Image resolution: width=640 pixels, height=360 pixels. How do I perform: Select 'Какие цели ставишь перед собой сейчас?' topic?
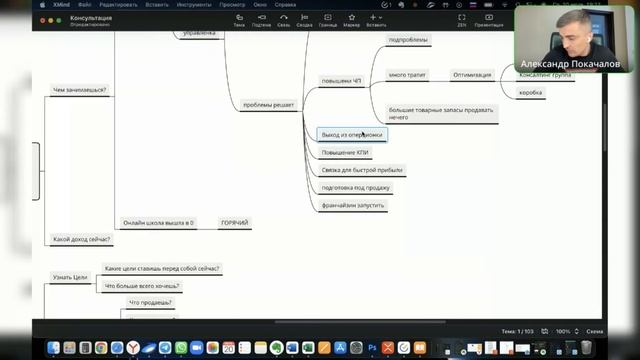pos(162,269)
